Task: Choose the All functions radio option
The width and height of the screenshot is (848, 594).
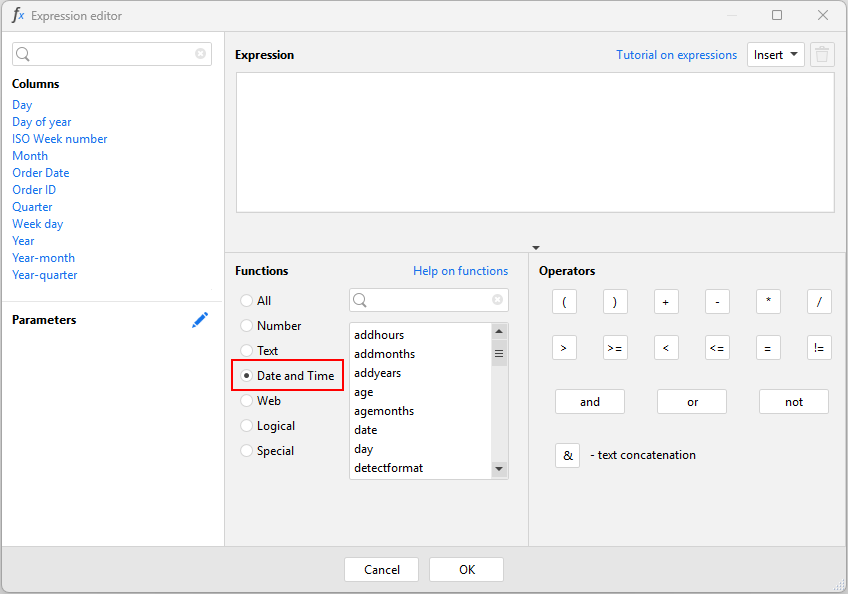Action: pyautogui.click(x=256, y=301)
